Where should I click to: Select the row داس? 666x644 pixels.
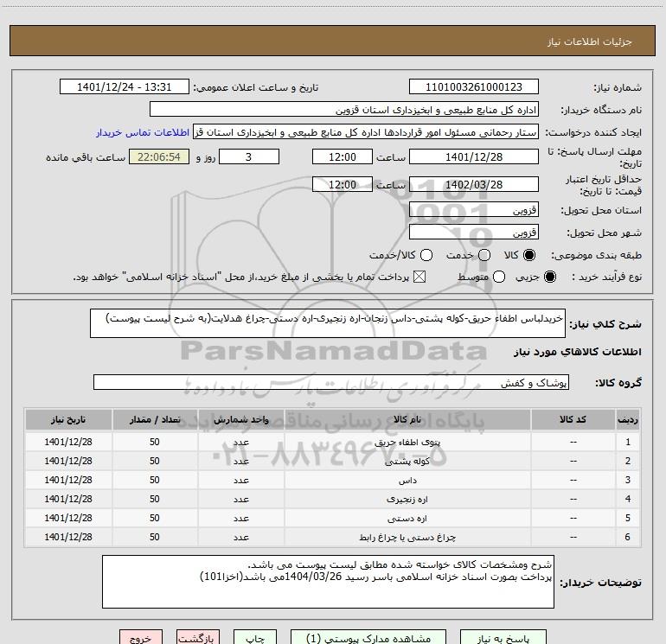333,480
